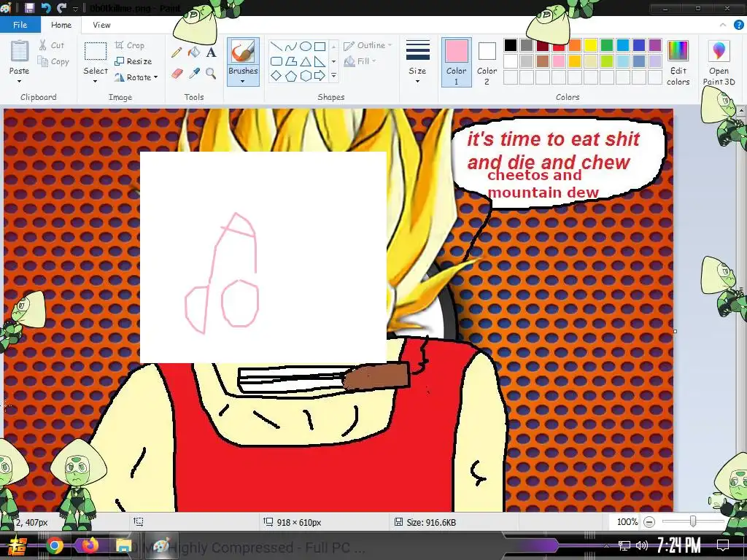Open the Brushes dropdown arrow

coord(243,82)
